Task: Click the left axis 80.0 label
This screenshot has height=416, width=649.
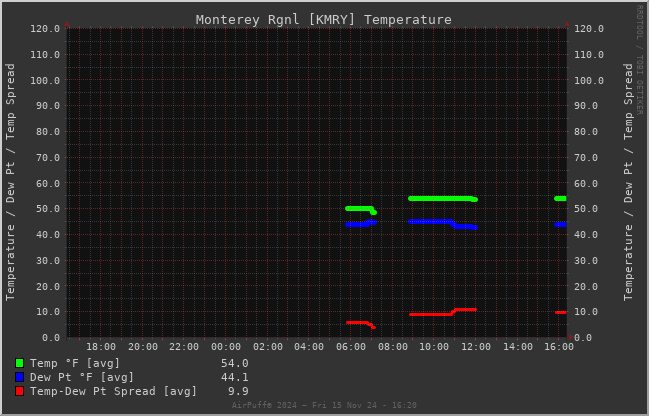Action: (48, 132)
